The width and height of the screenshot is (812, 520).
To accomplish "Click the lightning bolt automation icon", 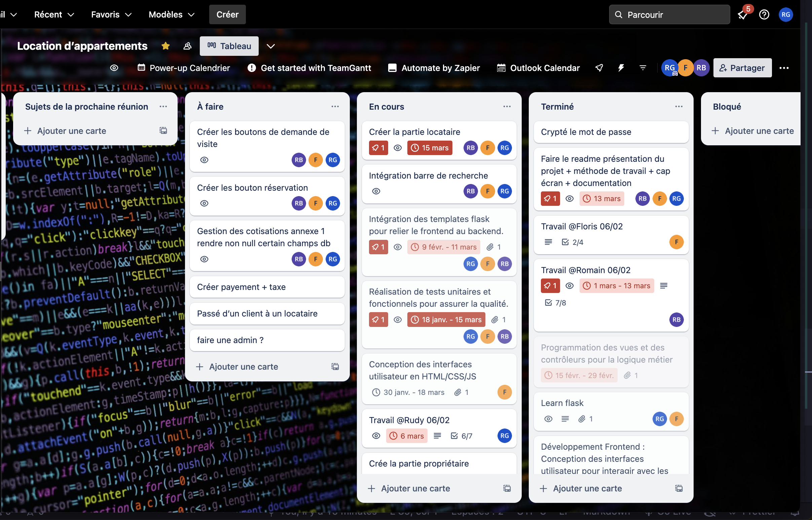I will tap(621, 68).
